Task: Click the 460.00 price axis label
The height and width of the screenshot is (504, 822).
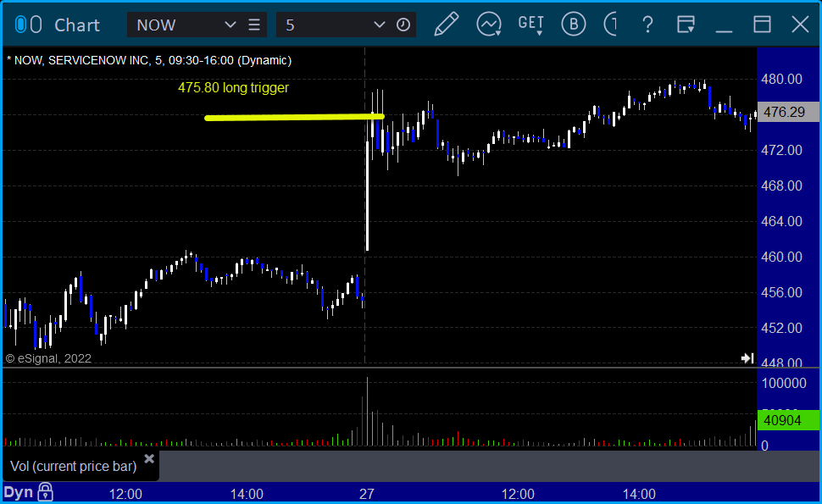Action: 781,257
